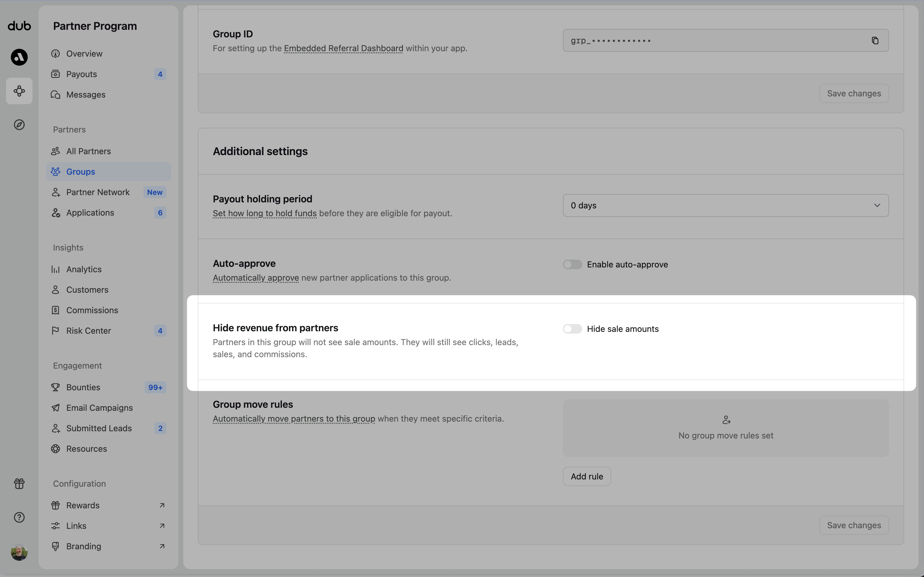Viewport: 924px width, 577px height.
Task: Click the dub logo
Action: pos(19,26)
